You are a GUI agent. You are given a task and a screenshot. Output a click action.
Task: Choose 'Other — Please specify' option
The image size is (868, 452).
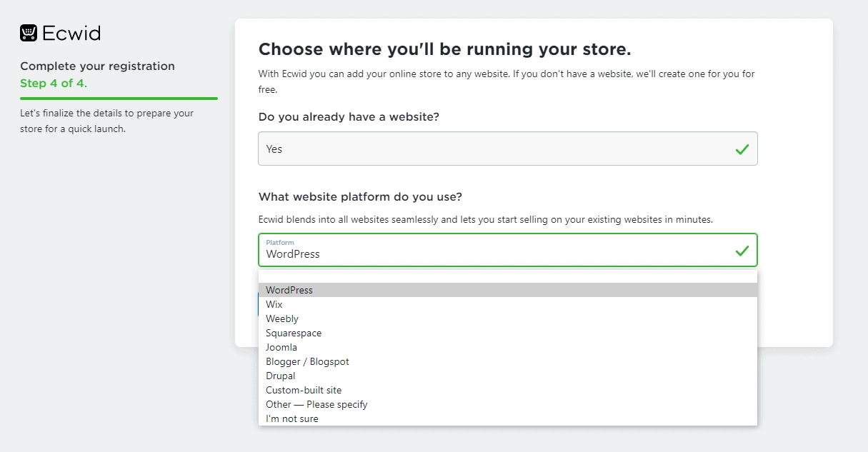click(316, 404)
